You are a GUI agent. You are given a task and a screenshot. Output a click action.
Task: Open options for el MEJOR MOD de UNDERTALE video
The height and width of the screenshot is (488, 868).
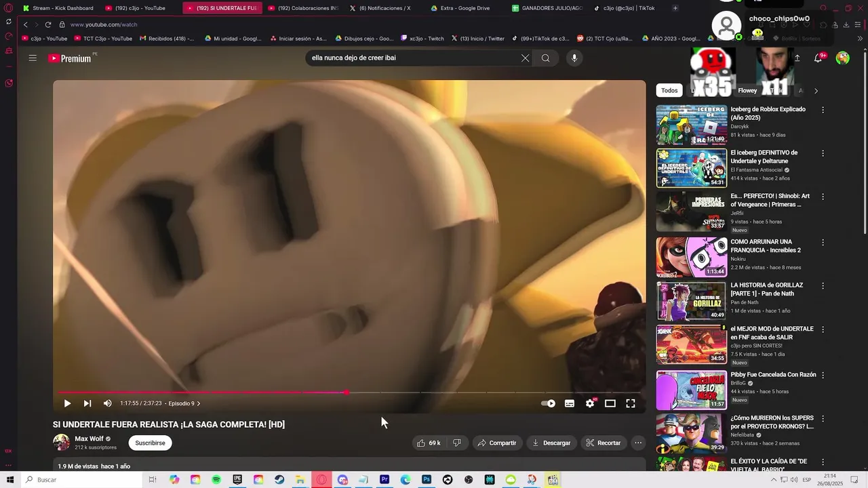click(x=823, y=329)
